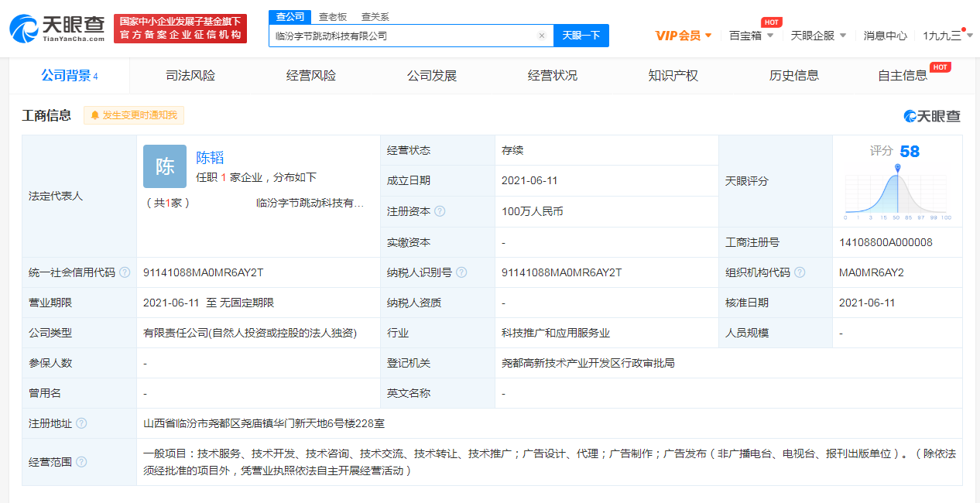Screen dimensions: 980x503
Task: Click the company name search field
Action: [403, 36]
